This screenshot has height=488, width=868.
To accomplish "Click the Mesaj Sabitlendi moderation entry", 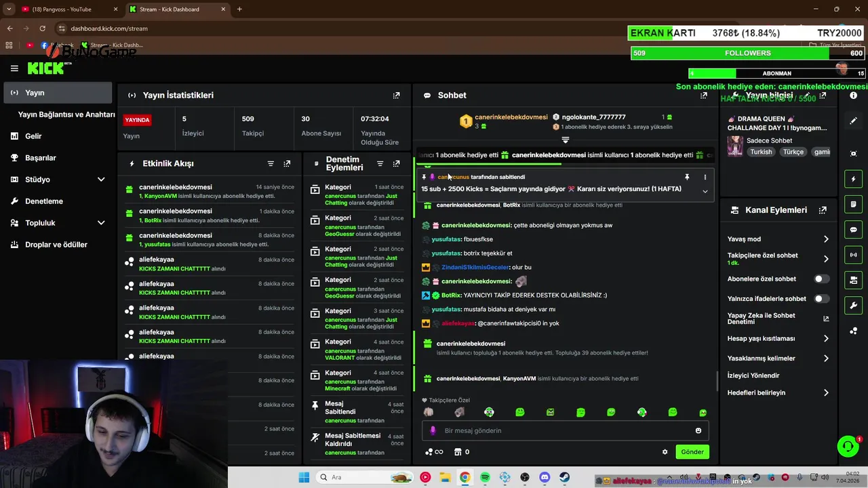I will coord(356,411).
